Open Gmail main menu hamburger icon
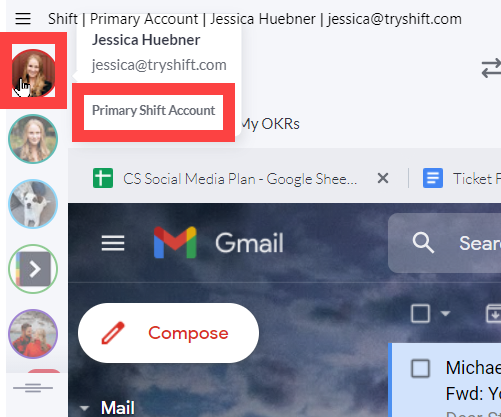The height and width of the screenshot is (417, 501). pyautogui.click(x=113, y=243)
